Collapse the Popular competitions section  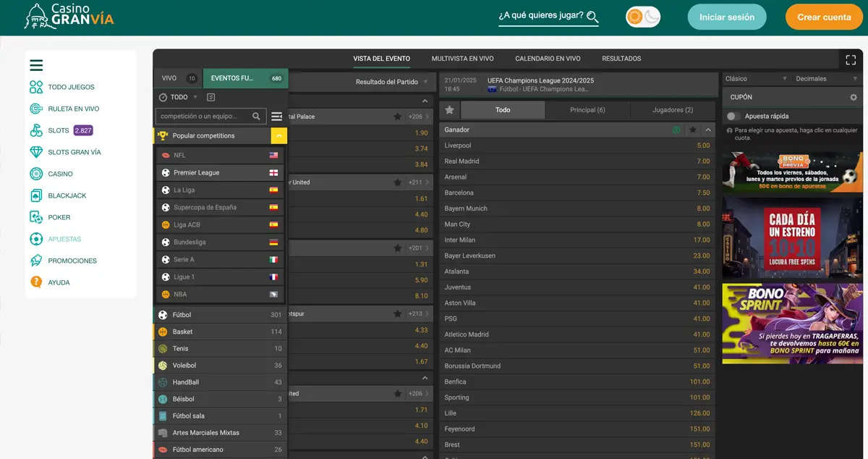279,135
